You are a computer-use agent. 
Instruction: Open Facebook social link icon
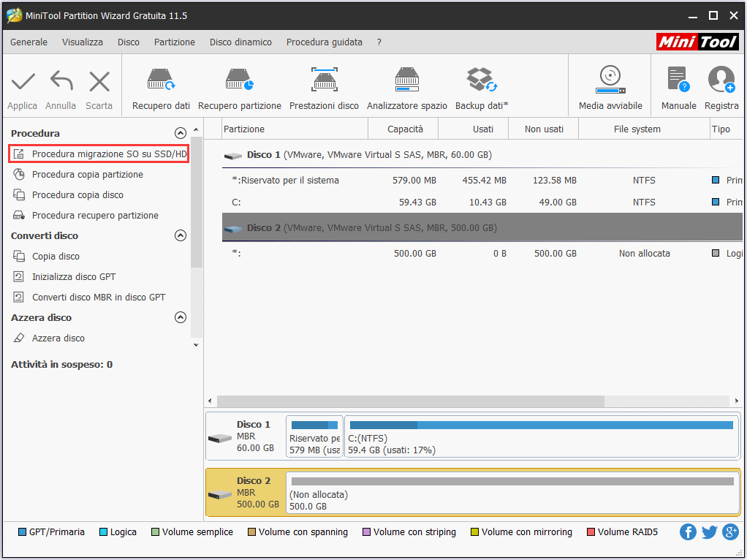pos(688,532)
